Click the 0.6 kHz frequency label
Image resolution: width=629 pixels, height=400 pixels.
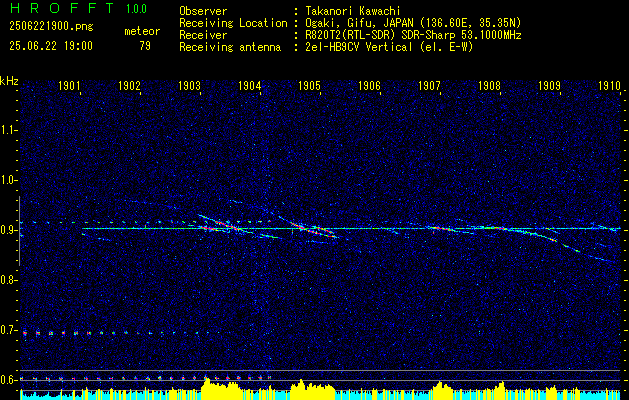coord(8,380)
